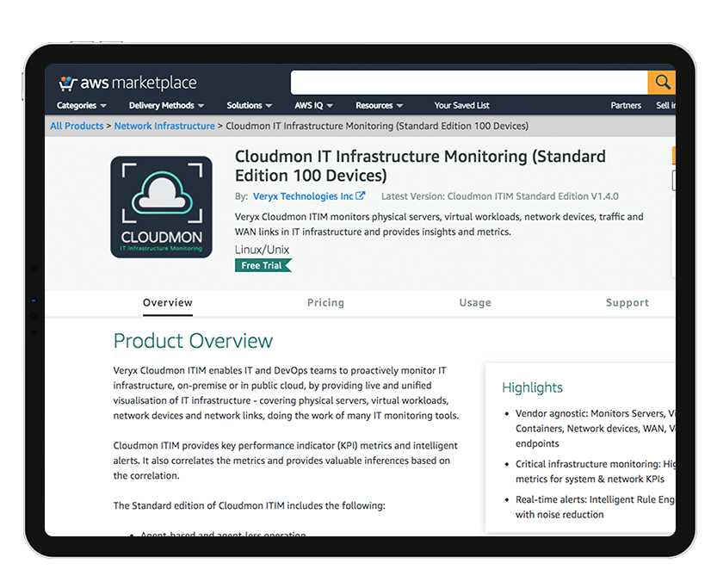The image size is (717, 588).
Task: Open the Cloudmon product logo image
Action: coord(162,207)
